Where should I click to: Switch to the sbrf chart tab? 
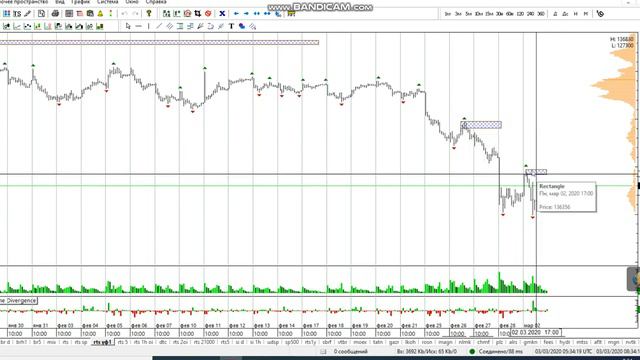click(x=327, y=342)
